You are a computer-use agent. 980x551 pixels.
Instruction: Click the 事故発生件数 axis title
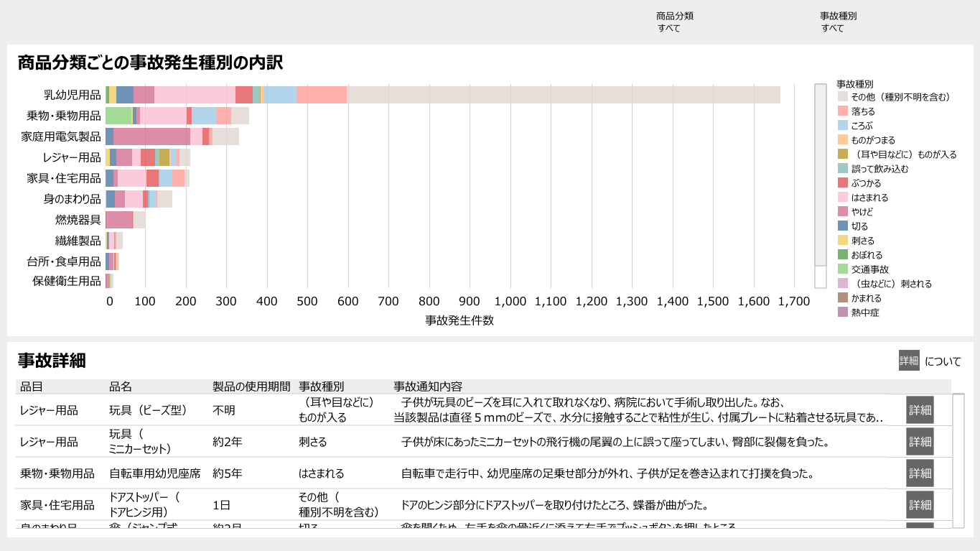[459, 320]
